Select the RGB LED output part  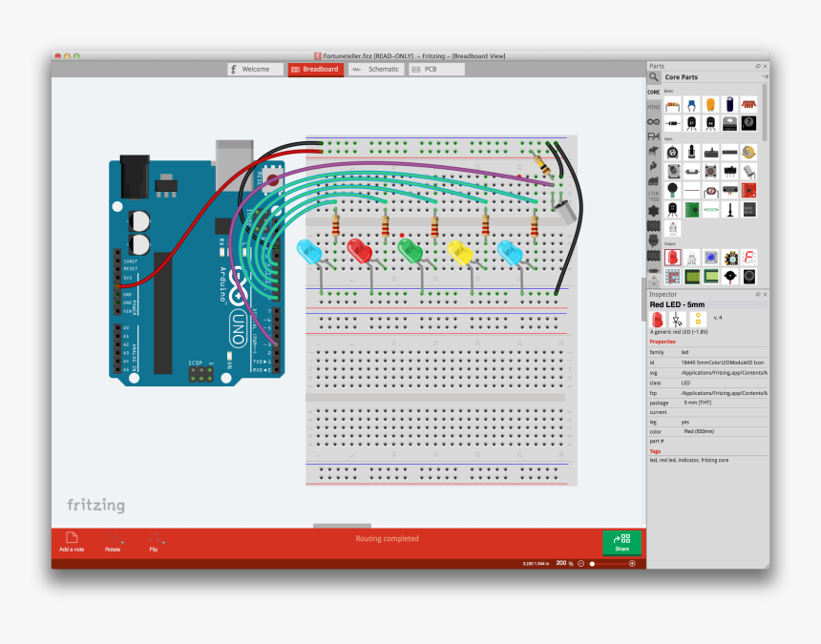(x=691, y=258)
